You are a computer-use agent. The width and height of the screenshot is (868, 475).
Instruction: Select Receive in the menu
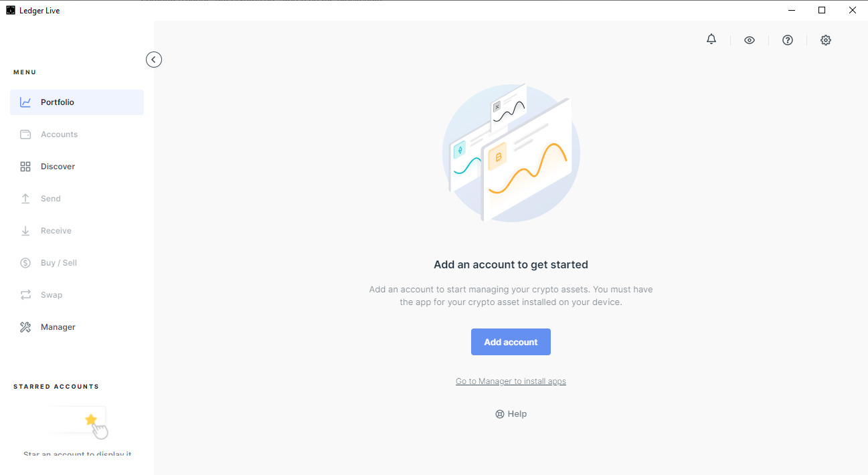(x=56, y=231)
